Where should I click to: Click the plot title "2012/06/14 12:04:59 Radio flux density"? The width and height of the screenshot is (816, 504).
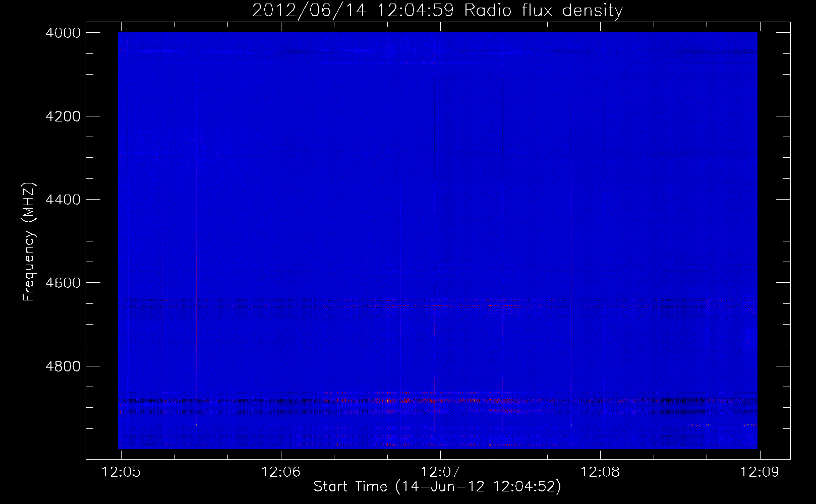pyautogui.click(x=437, y=11)
